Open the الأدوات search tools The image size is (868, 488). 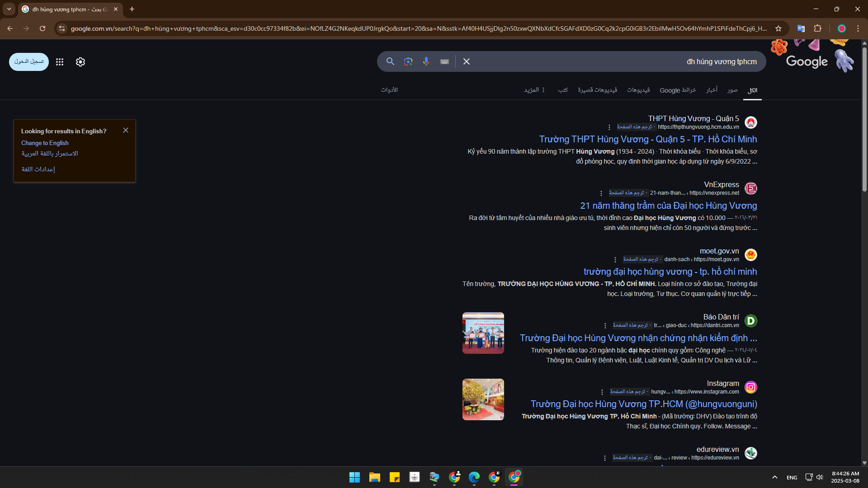(389, 90)
